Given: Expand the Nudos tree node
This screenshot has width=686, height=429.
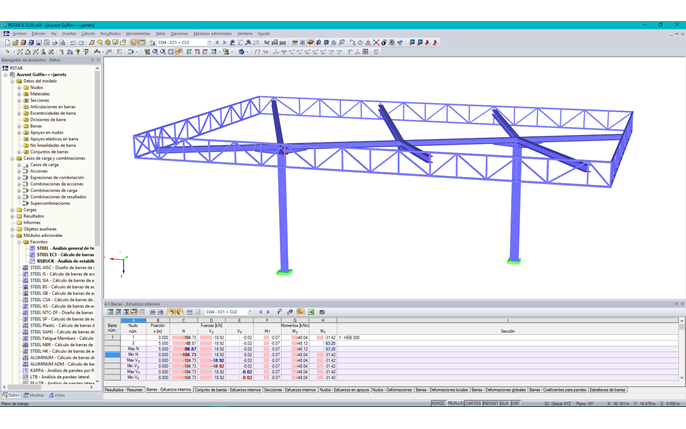Looking at the screenshot, I should tap(19, 87).
